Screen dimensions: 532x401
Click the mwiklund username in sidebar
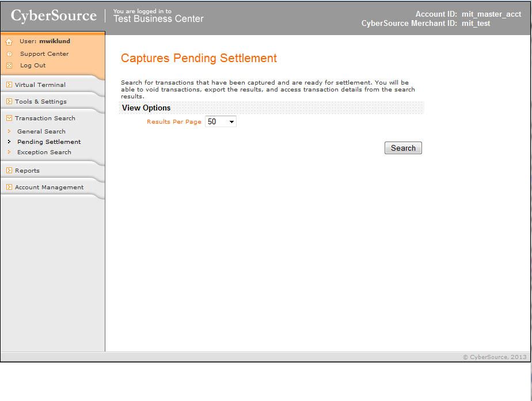click(x=55, y=41)
